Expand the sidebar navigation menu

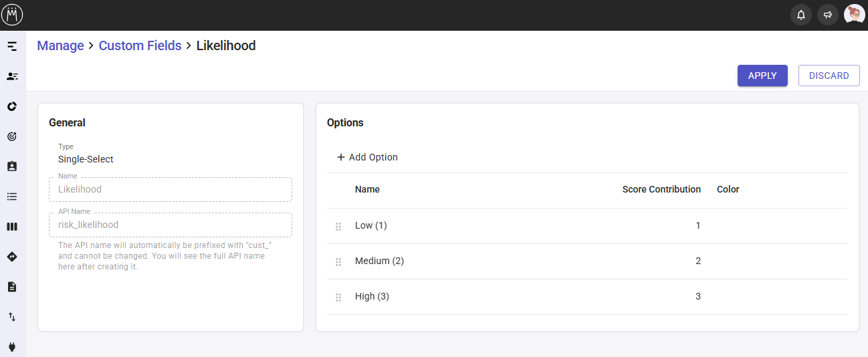point(12,46)
